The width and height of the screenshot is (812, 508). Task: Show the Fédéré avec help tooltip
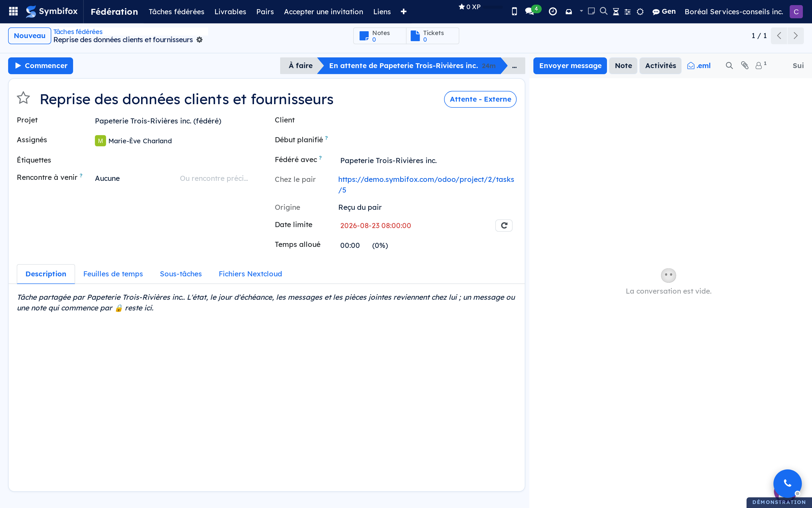pyautogui.click(x=320, y=157)
